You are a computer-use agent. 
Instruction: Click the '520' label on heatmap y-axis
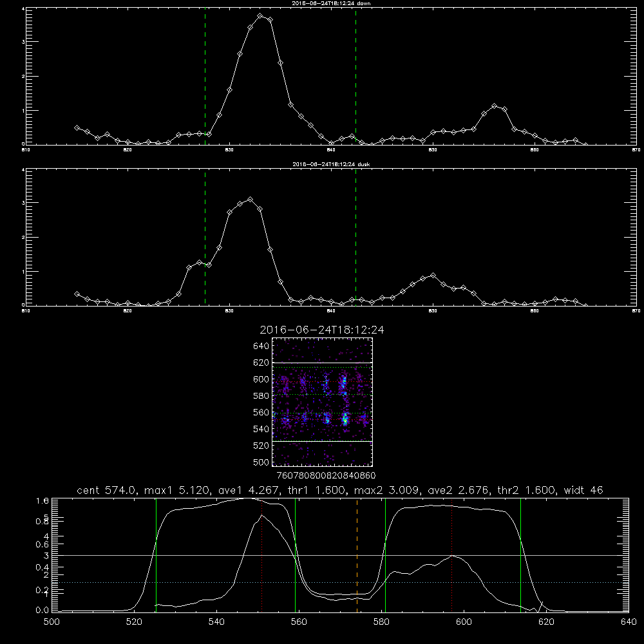261,446
